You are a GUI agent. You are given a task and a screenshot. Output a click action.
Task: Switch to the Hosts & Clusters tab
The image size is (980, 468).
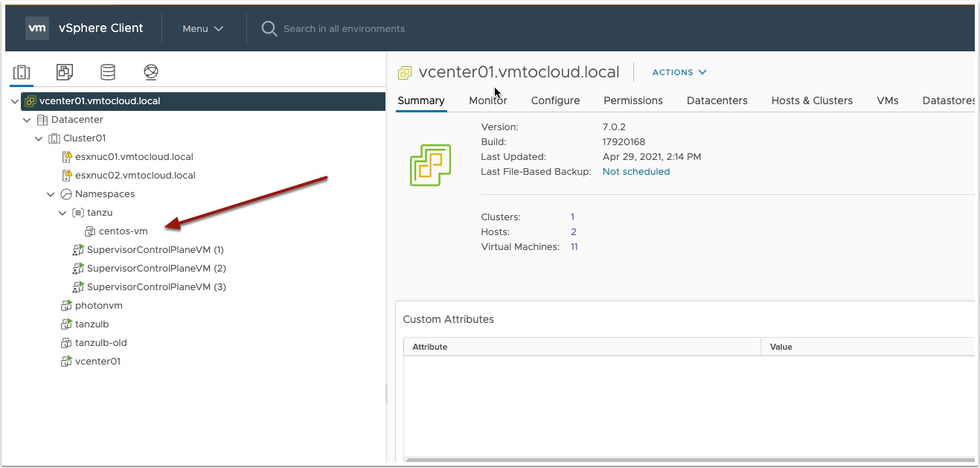coord(812,100)
